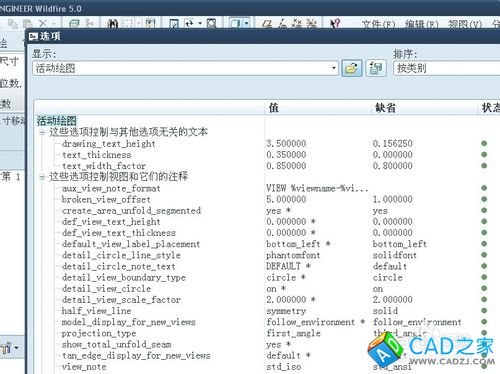
Task: Collapse the 这些选项控制与其他选项无关的文本 group
Action: tap(42, 132)
